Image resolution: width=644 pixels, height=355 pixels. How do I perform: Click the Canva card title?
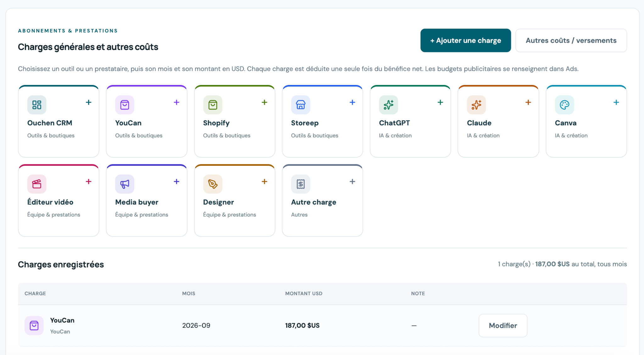point(566,123)
